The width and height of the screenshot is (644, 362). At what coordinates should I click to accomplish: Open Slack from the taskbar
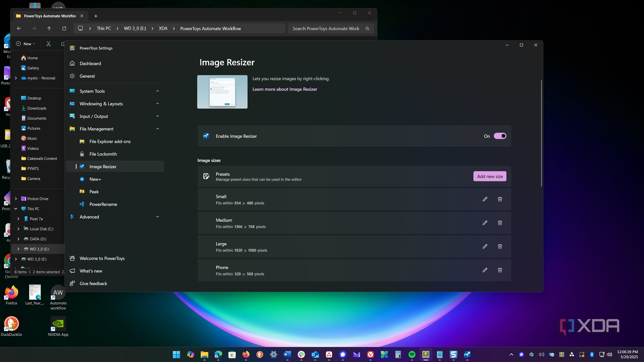click(x=301, y=354)
